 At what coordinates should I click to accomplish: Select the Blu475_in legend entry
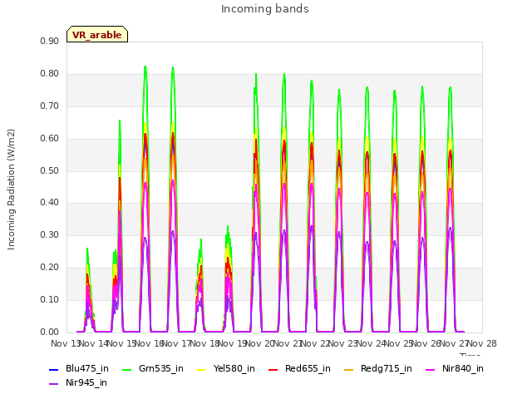(79, 368)
